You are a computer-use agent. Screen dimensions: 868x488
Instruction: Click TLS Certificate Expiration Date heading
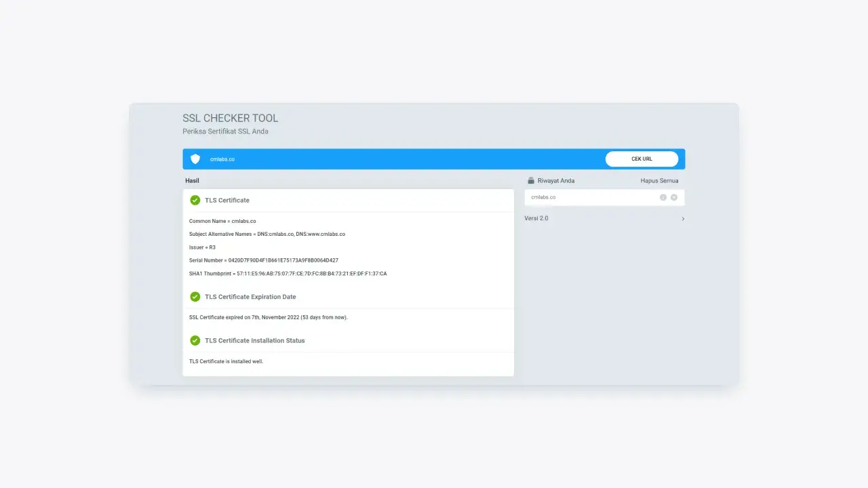[x=250, y=297]
